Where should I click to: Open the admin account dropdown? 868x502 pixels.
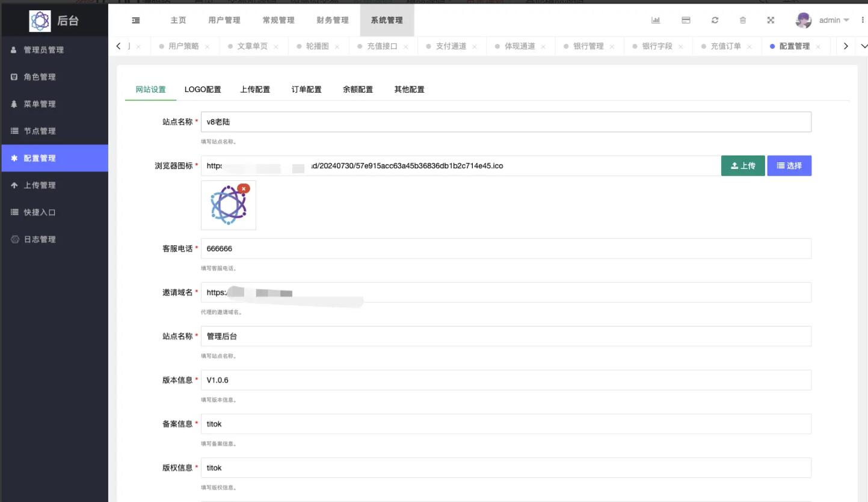[834, 20]
